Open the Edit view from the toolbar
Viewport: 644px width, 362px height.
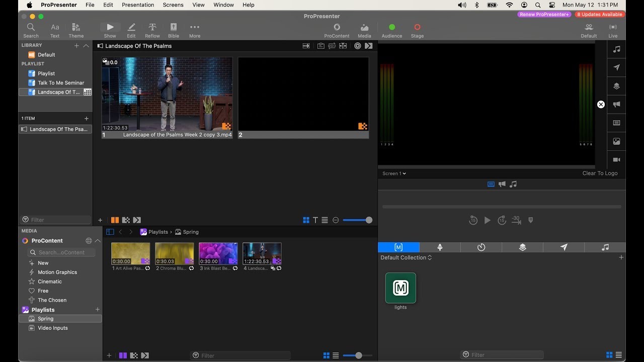131,30
